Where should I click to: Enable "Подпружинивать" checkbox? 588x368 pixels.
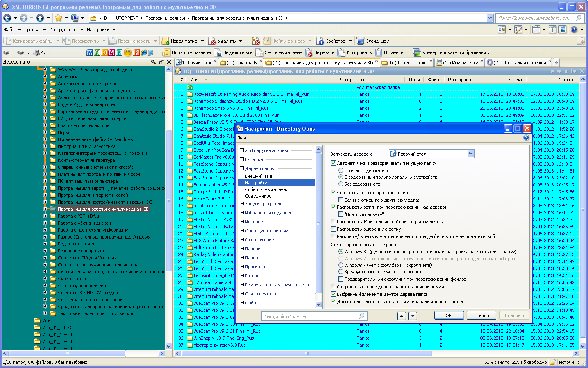pyautogui.click(x=341, y=214)
